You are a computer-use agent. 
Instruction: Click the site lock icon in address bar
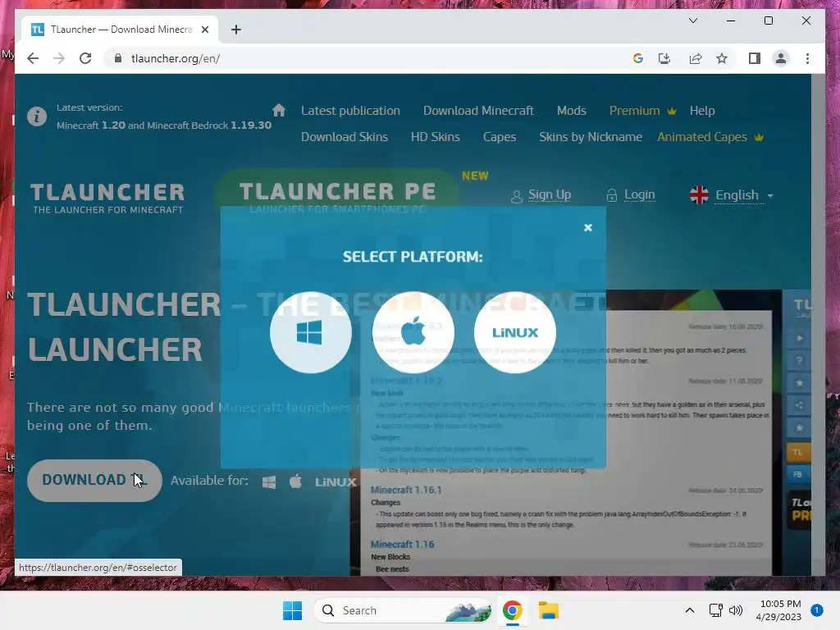point(118,58)
